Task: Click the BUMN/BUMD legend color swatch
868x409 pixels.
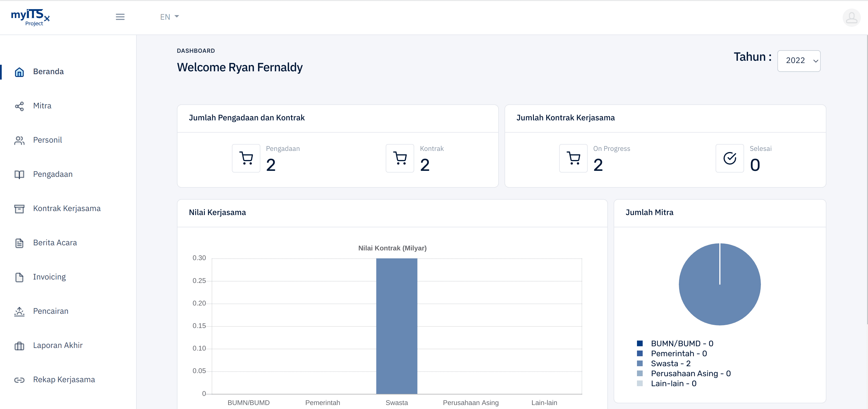Action: [x=640, y=343]
